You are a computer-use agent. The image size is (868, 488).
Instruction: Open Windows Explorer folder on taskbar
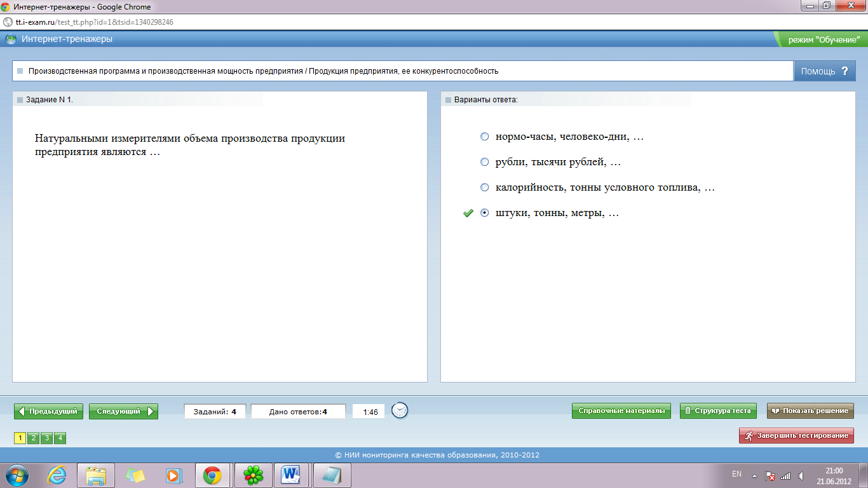pos(96,475)
